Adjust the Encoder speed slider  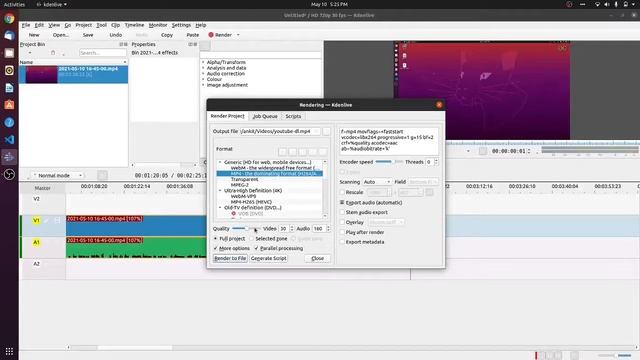pyautogui.click(x=389, y=162)
